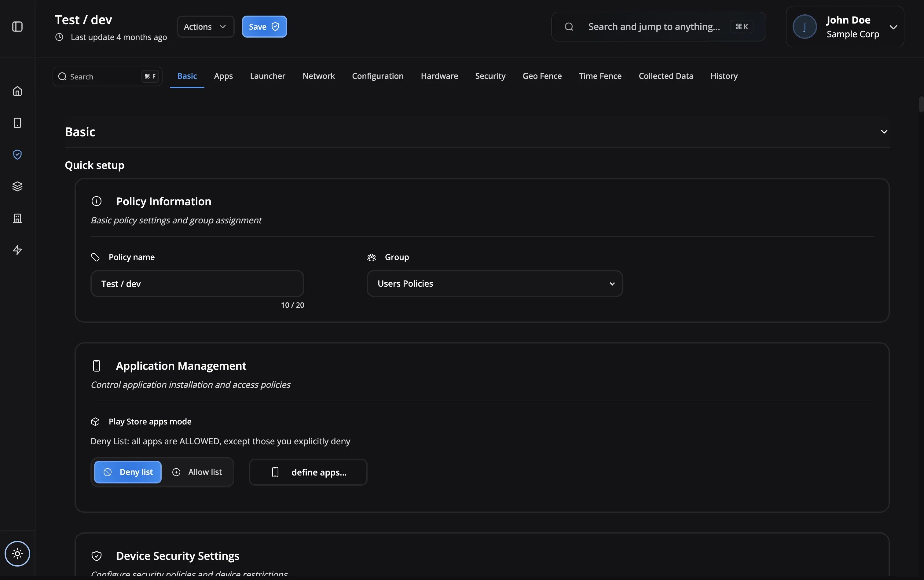
Task: Toggle the left sidebar collapse icon
Action: (x=17, y=27)
